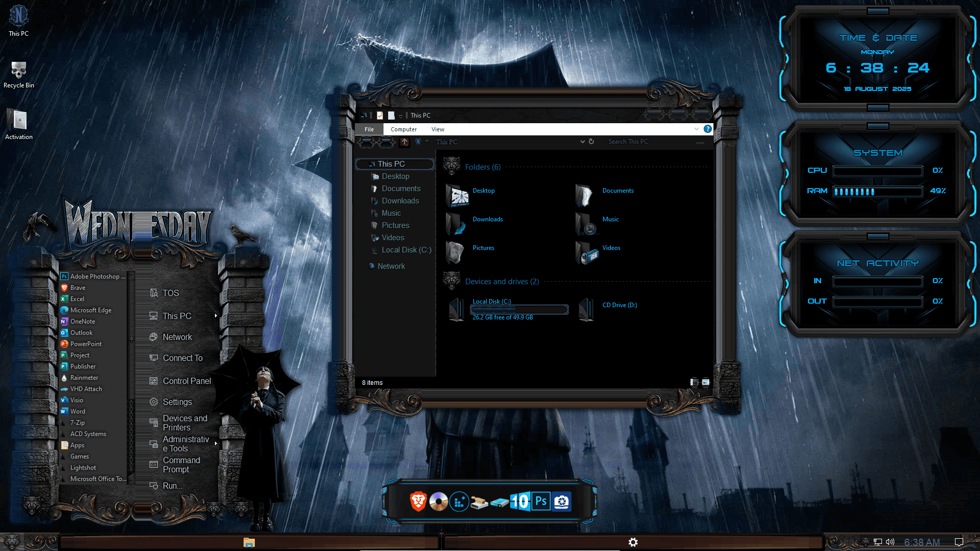This screenshot has height=551, width=980.
Task: Open the Computer ribbon tab
Action: [x=403, y=129]
